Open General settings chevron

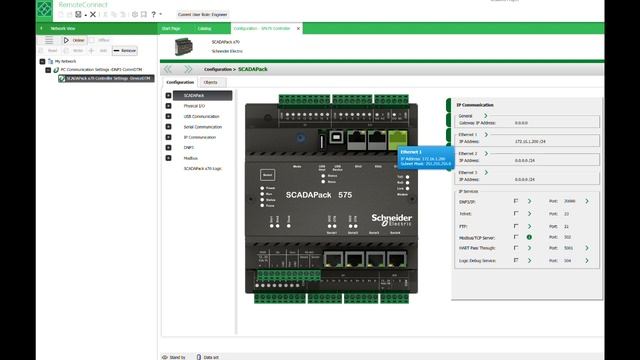click(486, 116)
